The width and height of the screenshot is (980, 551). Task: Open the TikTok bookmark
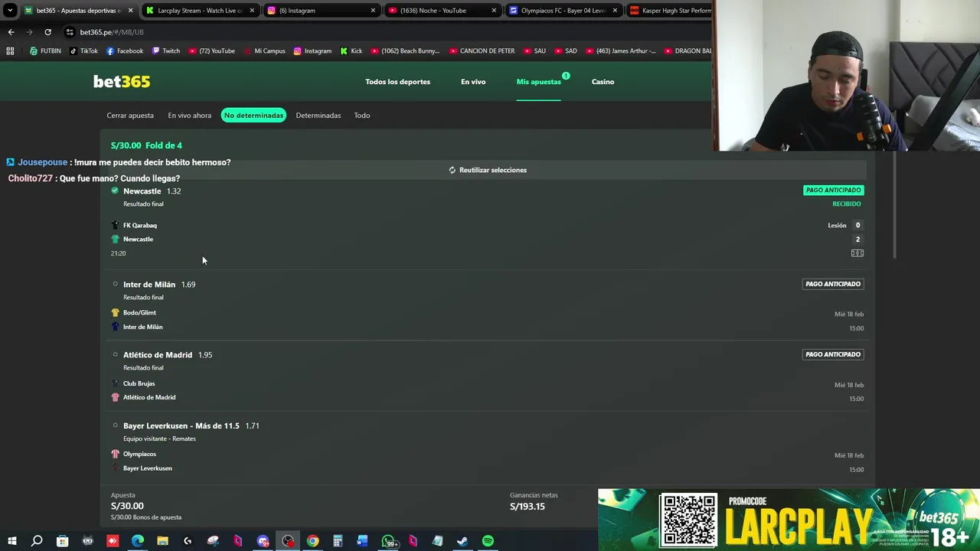coord(83,51)
